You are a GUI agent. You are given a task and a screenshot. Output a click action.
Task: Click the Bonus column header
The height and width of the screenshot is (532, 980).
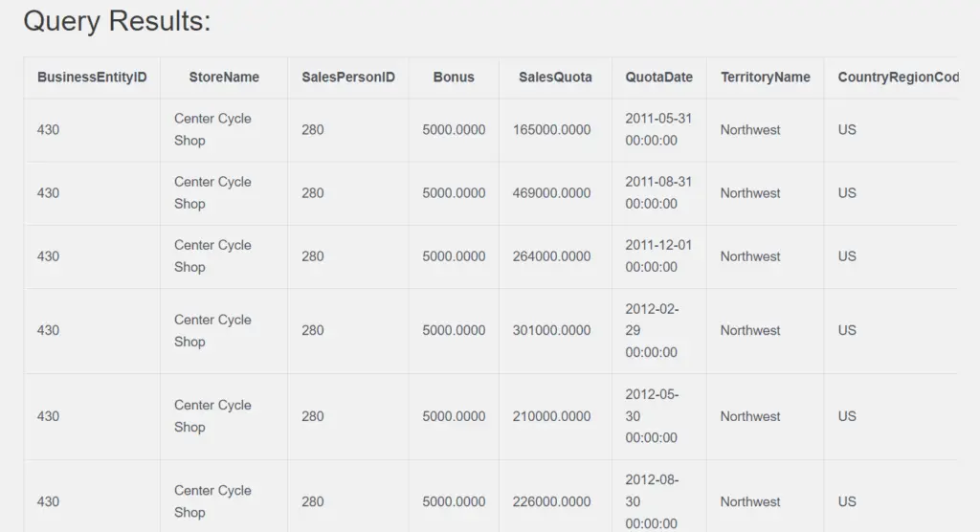(454, 77)
